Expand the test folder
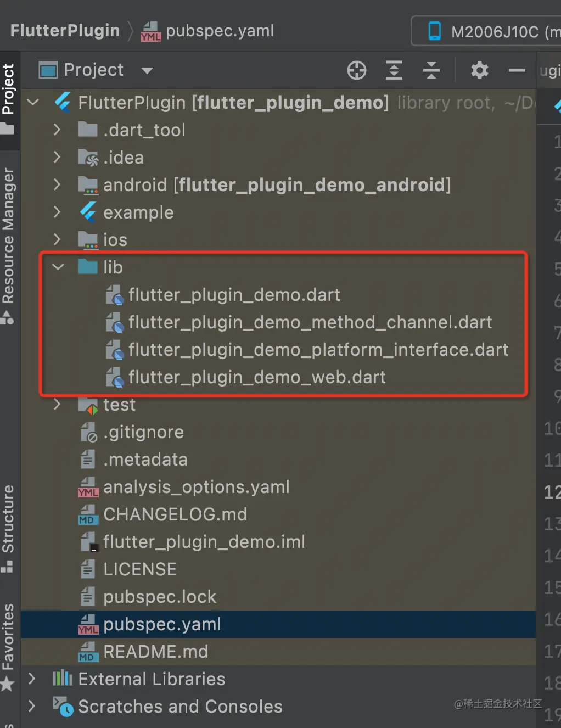The width and height of the screenshot is (561, 728). (57, 404)
